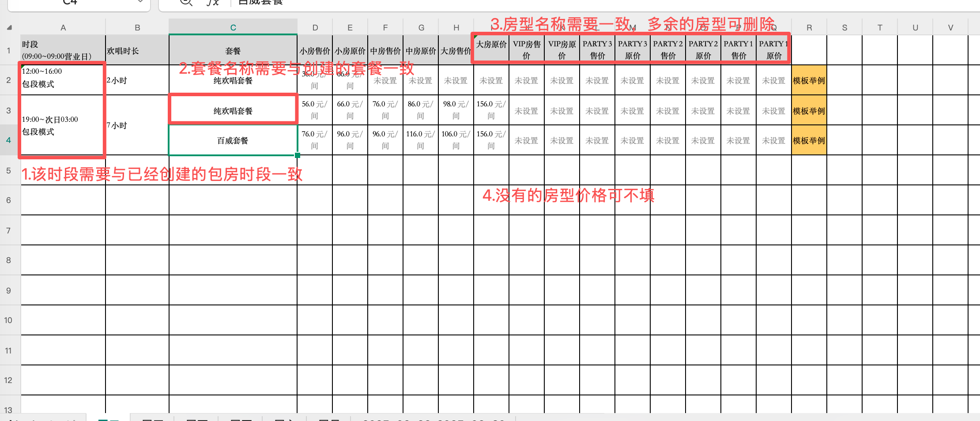Click the '98.0 元/间' cell
The width and height of the screenshot is (980, 421).
(x=456, y=110)
